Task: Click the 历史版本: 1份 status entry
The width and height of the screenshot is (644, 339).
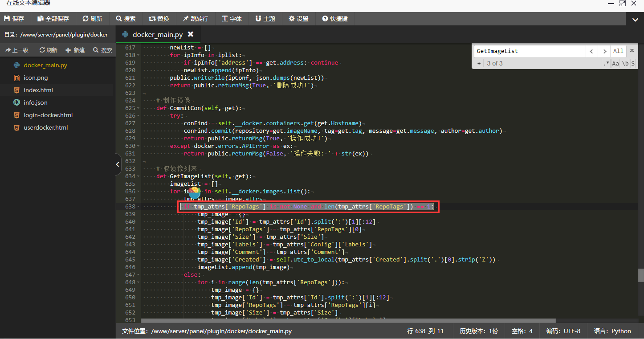Action: tap(479, 331)
